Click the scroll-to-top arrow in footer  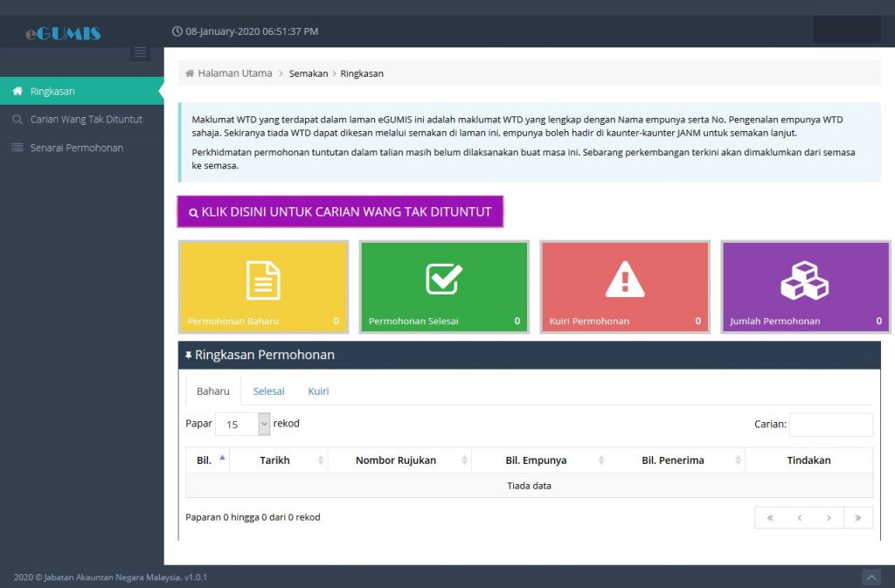pyautogui.click(x=871, y=578)
